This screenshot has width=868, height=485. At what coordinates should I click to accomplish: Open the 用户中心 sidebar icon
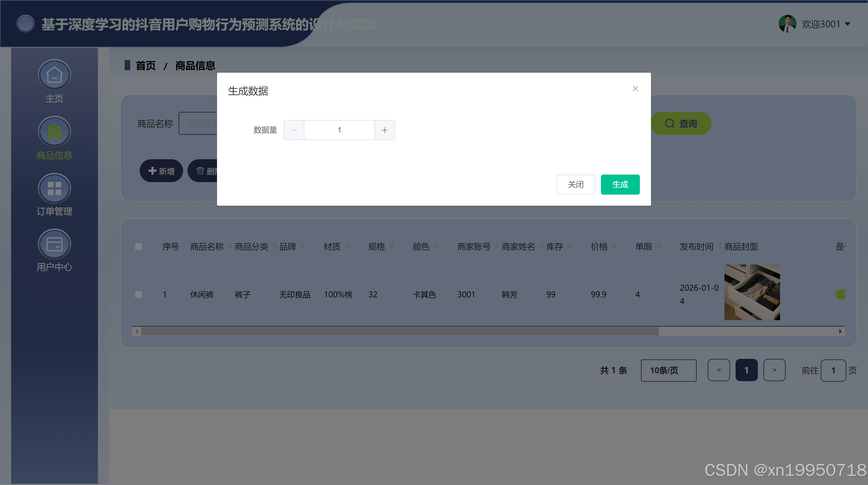tap(54, 244)
